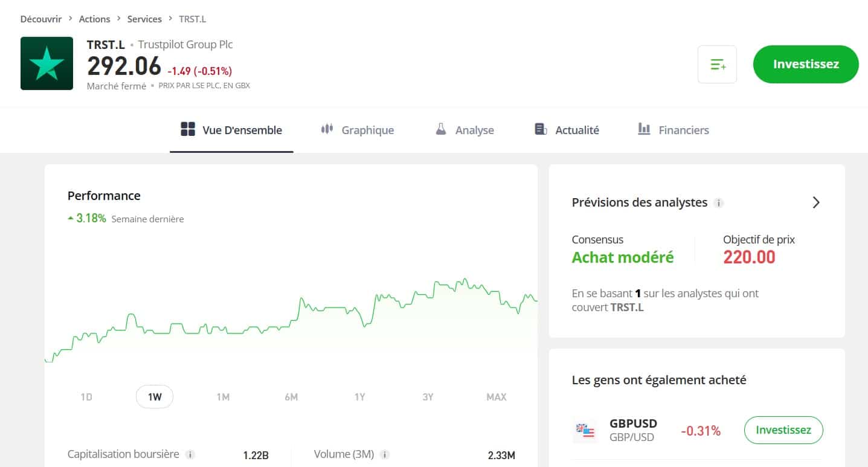
Task: Click the Analyse flask icon
Action: [441, 129]
